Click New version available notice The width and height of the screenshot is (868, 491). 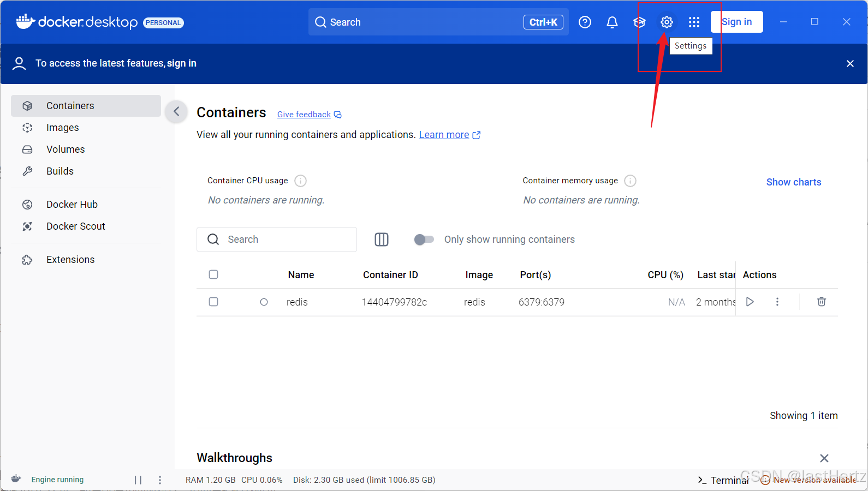pyautogui.click(x=809, y=480)
